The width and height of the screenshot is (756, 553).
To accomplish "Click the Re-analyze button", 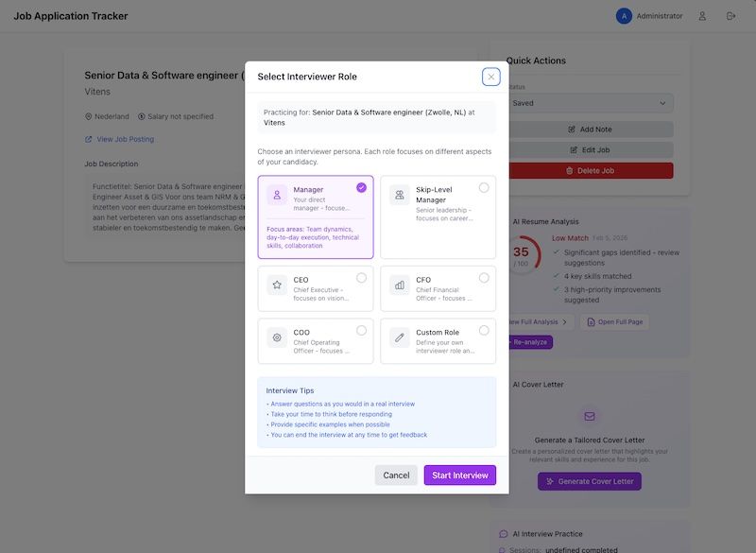I will [x=530, y=342].
